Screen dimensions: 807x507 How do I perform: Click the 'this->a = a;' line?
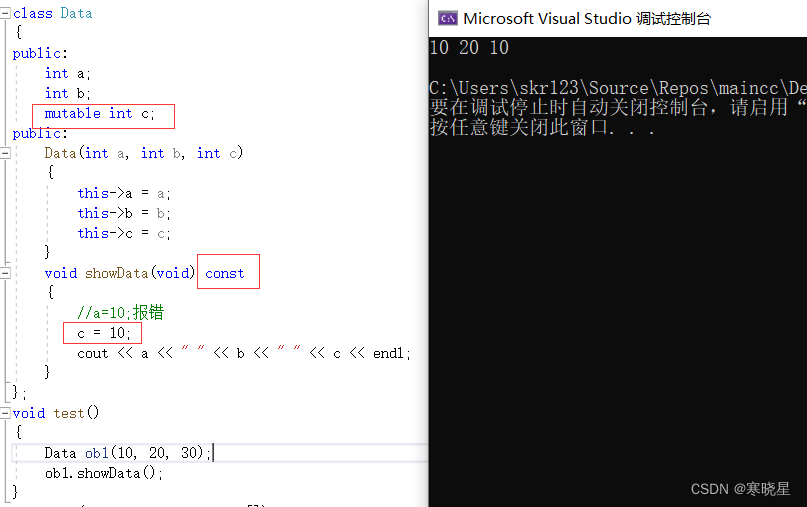point(124,194)
